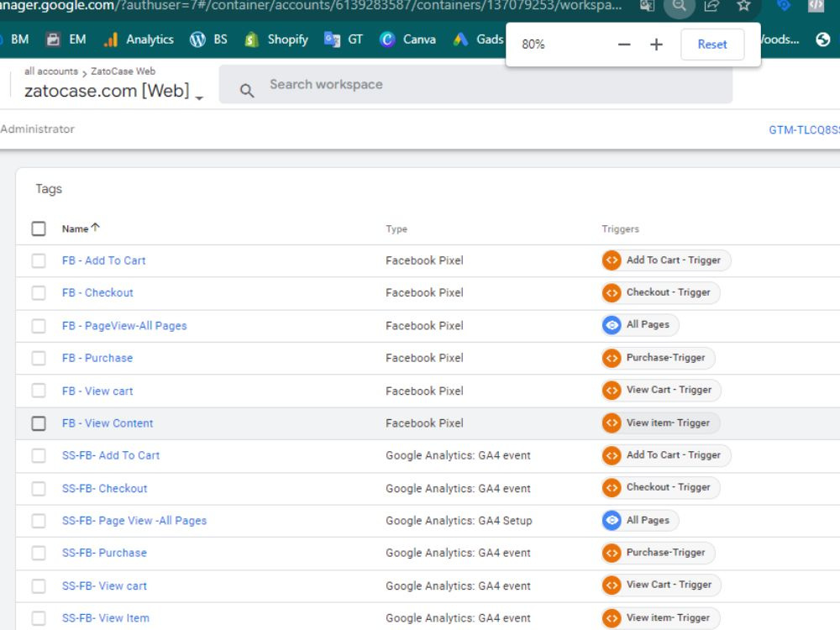
Task: Bookmark this page with the star icon
Action: coord(743,7)
